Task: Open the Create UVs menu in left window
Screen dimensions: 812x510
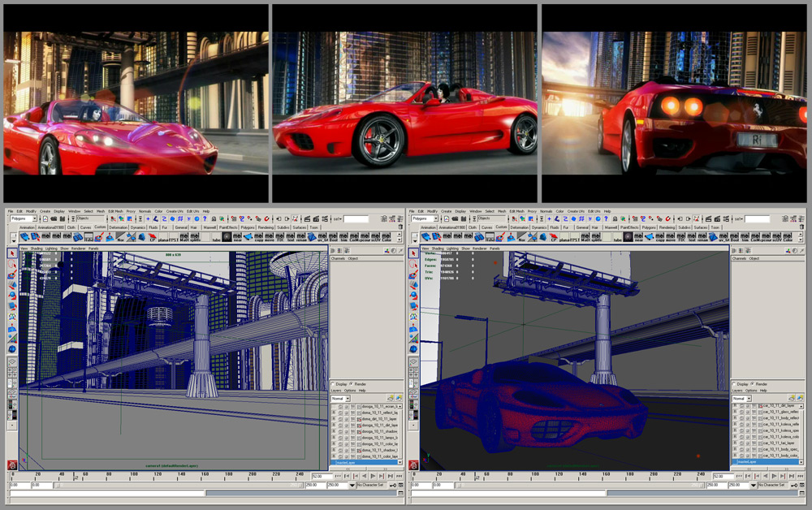Action: pos(175,211)
